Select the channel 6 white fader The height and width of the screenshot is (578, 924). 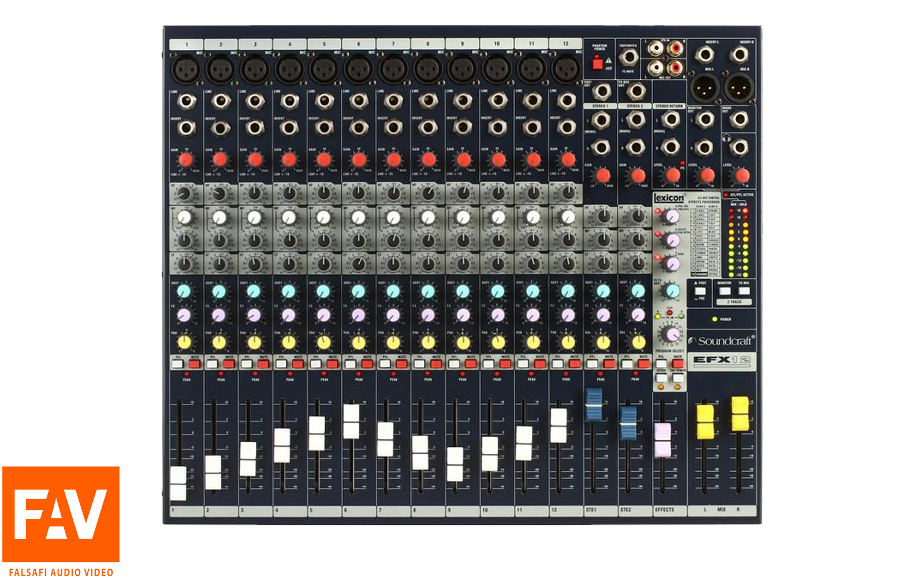tap(351, 421)
